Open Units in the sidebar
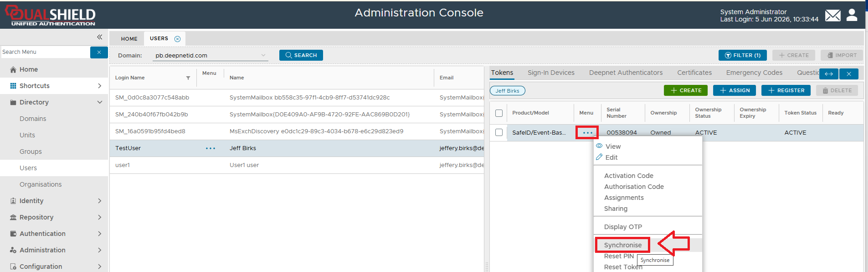This screenshot has width=868, height=272. point(27,135)
